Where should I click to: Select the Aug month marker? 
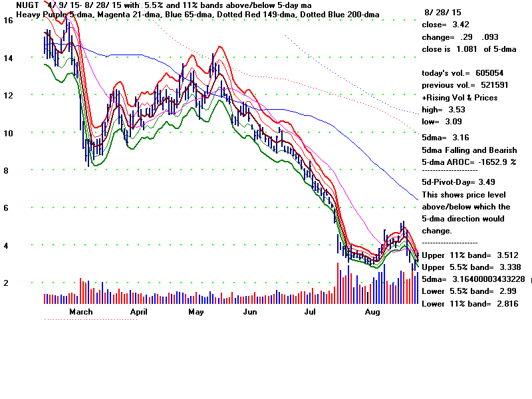click(x=372, y=311)
